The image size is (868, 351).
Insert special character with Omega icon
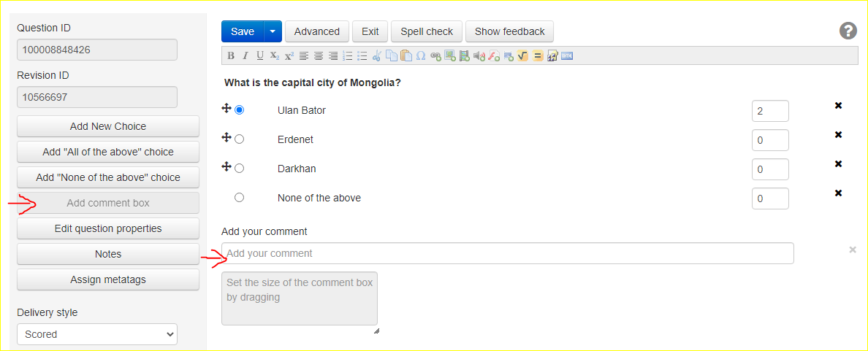pos(421,56)
